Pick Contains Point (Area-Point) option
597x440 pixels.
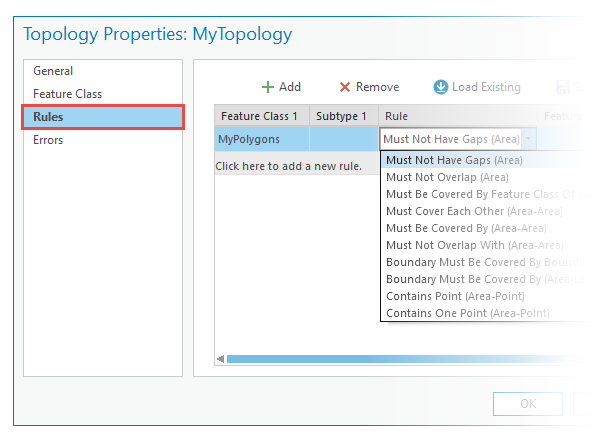pyautogui.click(x=455, y=296)
